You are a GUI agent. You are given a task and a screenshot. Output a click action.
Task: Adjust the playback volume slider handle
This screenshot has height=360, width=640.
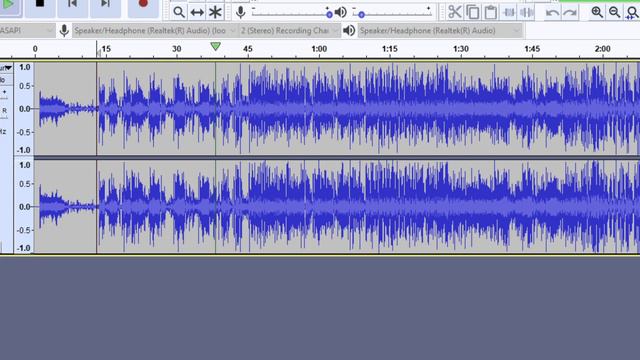click(361, 15)
